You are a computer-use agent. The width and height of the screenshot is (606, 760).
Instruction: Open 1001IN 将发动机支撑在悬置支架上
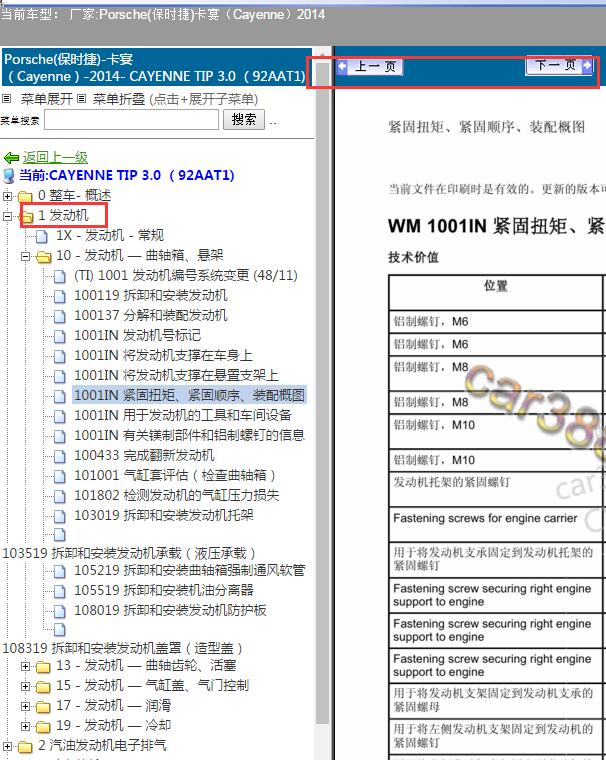click(176, 376)
